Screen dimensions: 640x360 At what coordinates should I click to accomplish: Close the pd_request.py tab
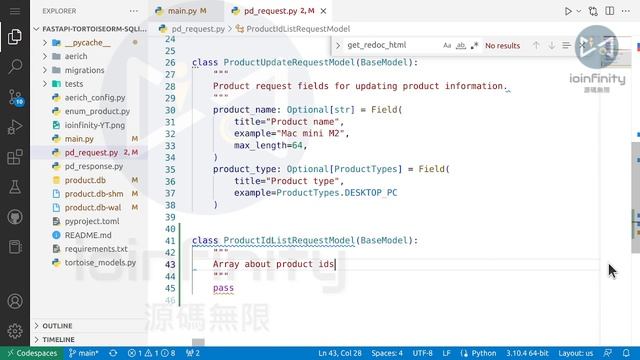(323, 11)
